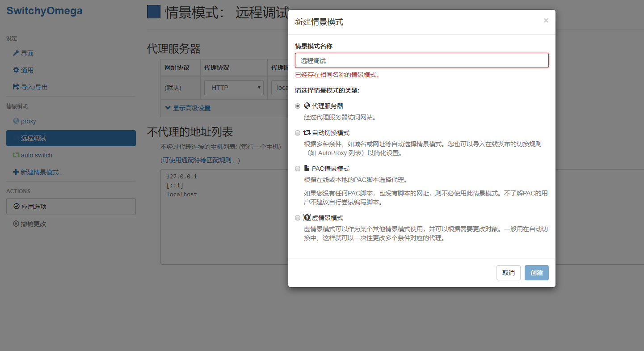
Task: Select the 自动切换模式 radio button
Action: click(298, 133)
